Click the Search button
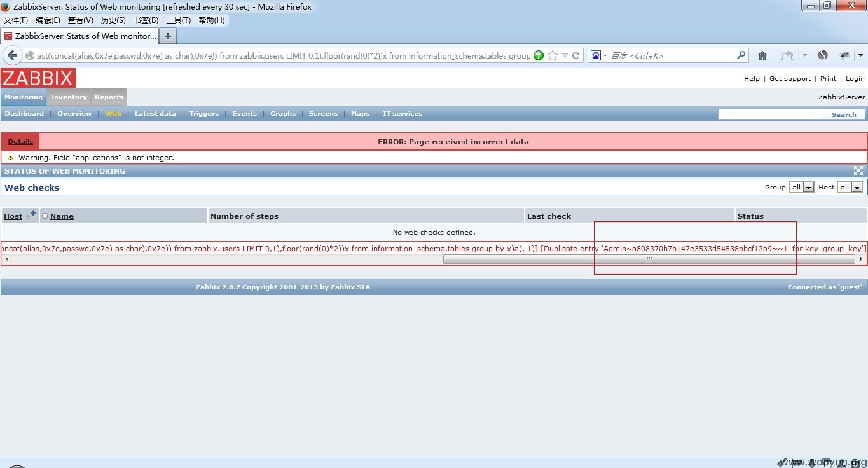Screen dimensions: 868x468 click(x=844, y=114)
